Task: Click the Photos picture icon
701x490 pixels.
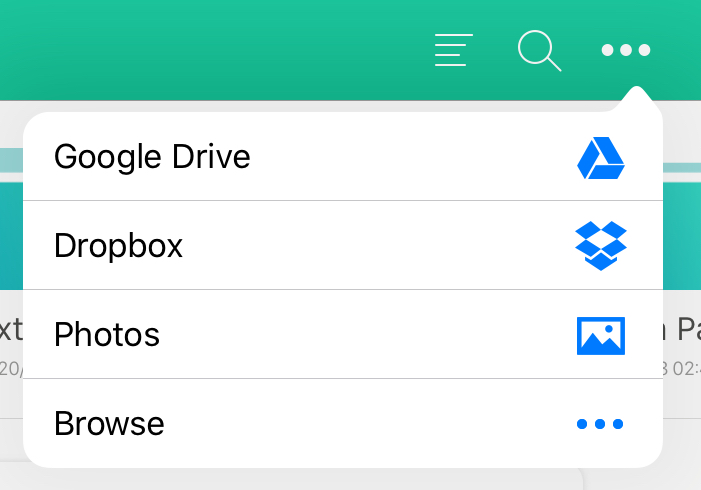Action: pos(601,336)
